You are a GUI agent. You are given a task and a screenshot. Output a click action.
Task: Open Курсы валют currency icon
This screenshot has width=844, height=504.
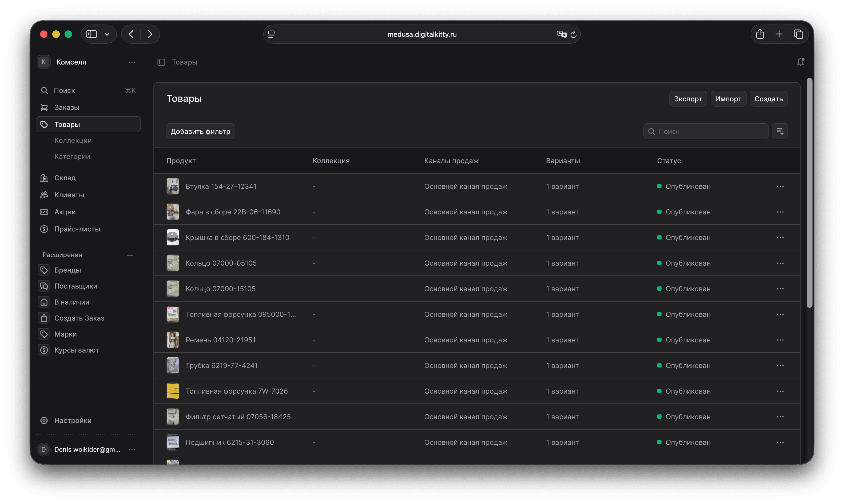coord(44,350)
